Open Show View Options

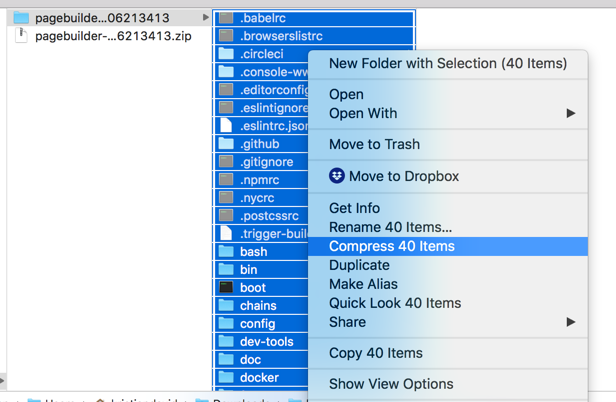tap(391, 384)
